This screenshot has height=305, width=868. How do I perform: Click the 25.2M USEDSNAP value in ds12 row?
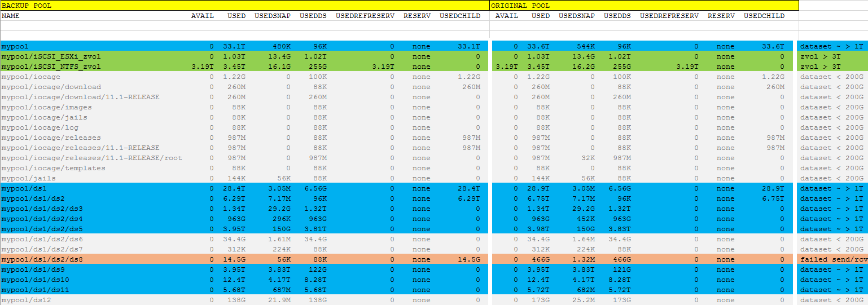[x=584, y=300]
